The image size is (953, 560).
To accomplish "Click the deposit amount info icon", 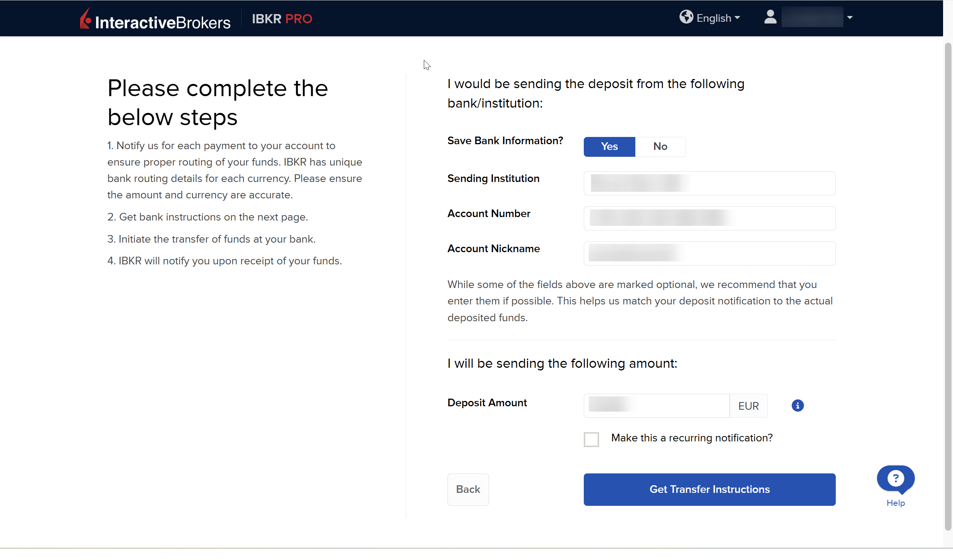I will point(797,405).
